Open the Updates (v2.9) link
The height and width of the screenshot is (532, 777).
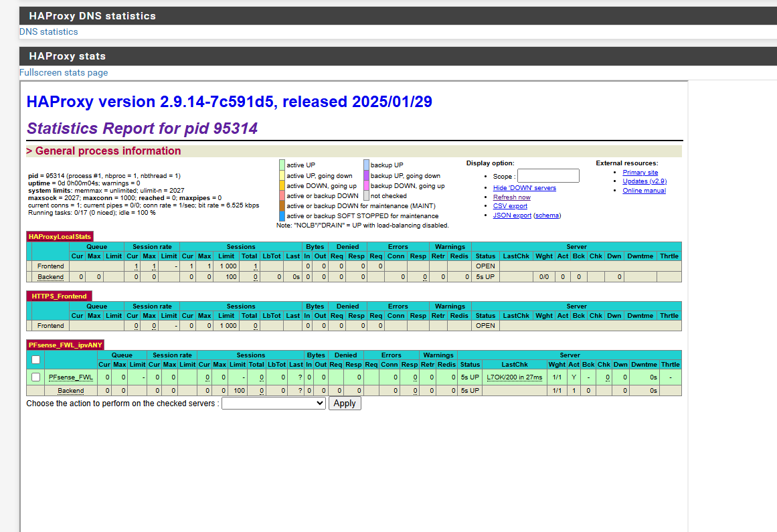644,181
